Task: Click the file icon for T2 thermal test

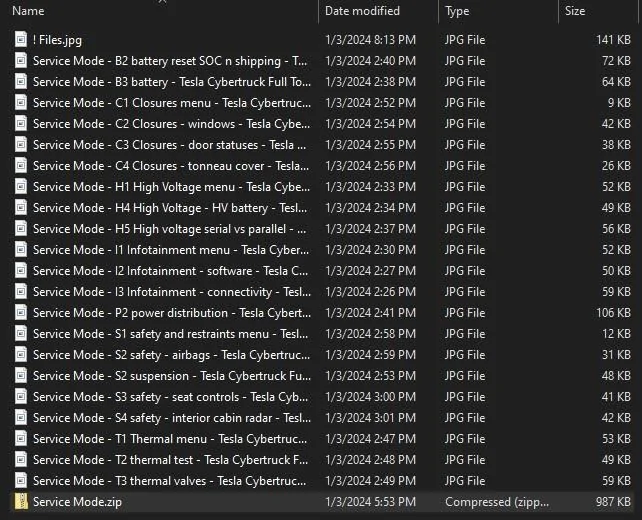Action: point(21,460)
